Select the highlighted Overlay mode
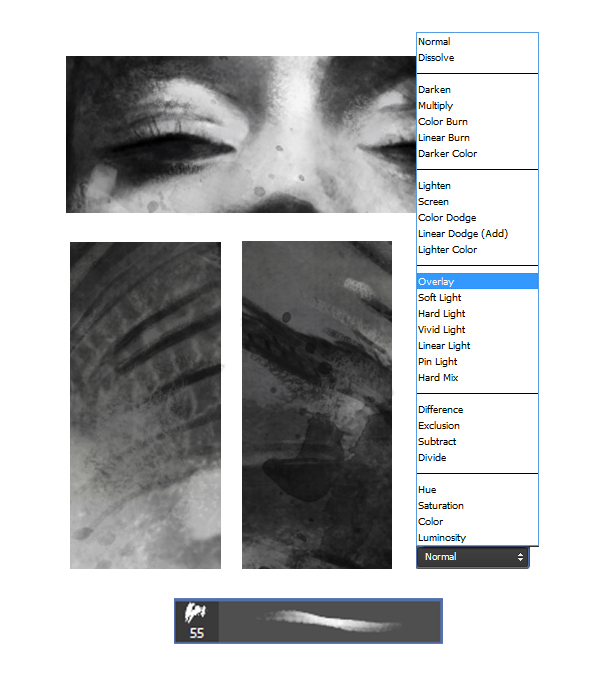600x678 pixels. [x=477, y=281]
